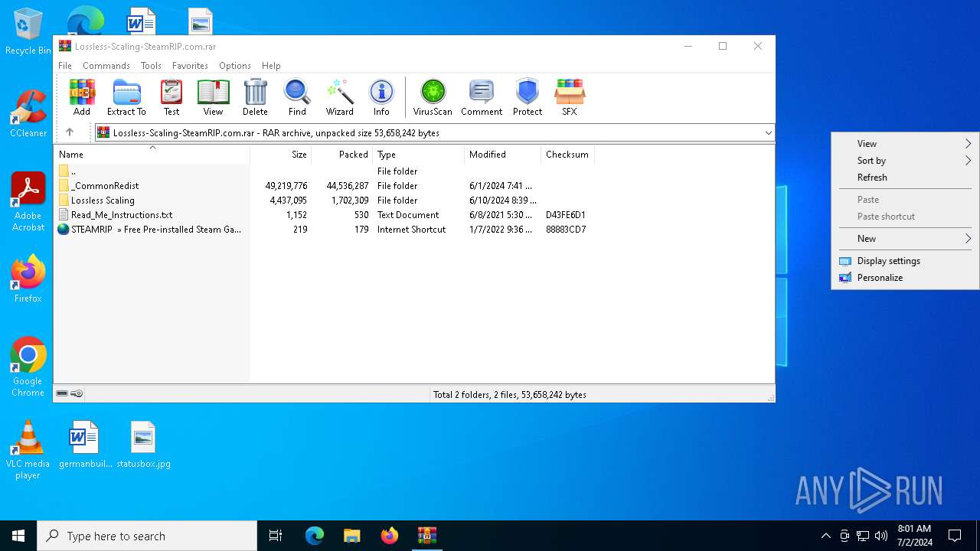Open the Find magnifier tool

(x=297, y=97)
